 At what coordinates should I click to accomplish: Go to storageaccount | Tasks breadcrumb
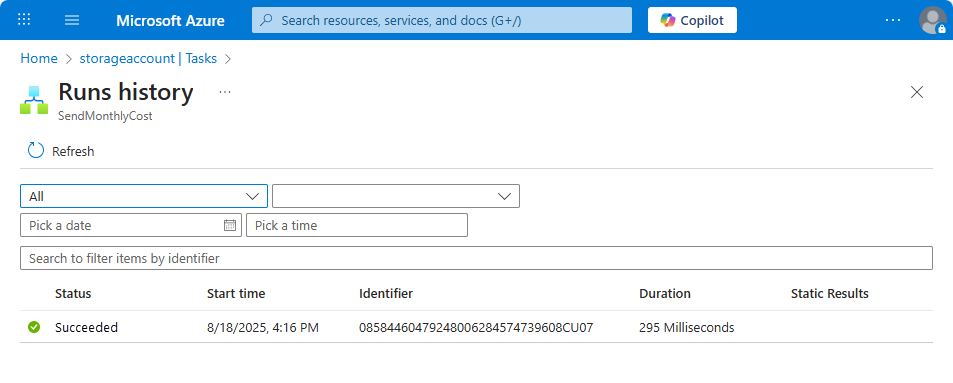[148, 58]
